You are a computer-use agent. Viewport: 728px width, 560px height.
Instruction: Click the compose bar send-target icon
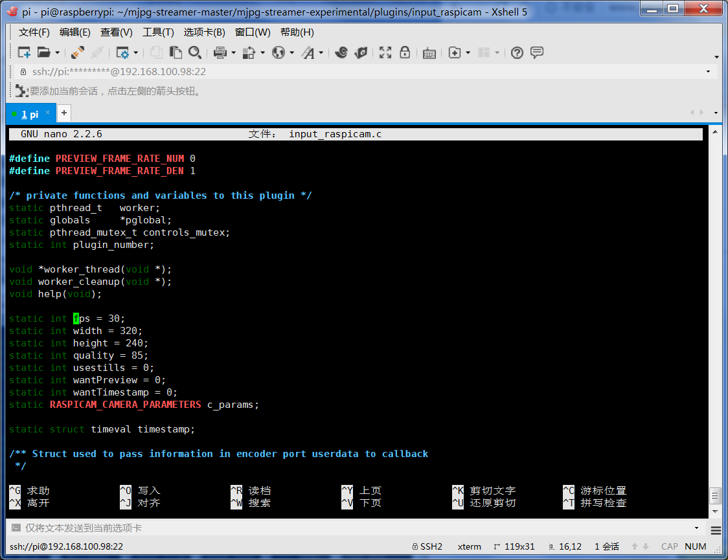(x=16, y=528)
